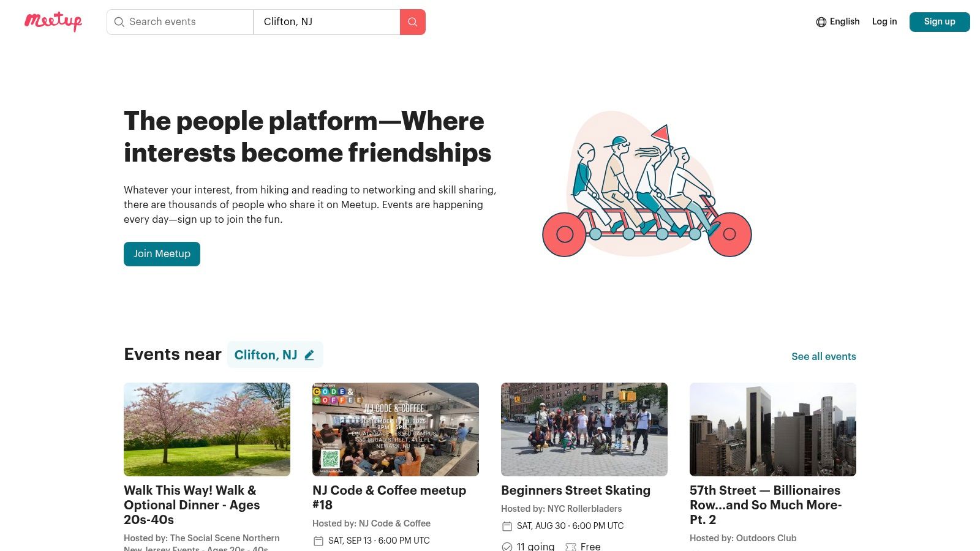The width and height of the screenshot is (980, 551).
Task: Click calendar icon for Beginners Street Skating
Action: 507,526
